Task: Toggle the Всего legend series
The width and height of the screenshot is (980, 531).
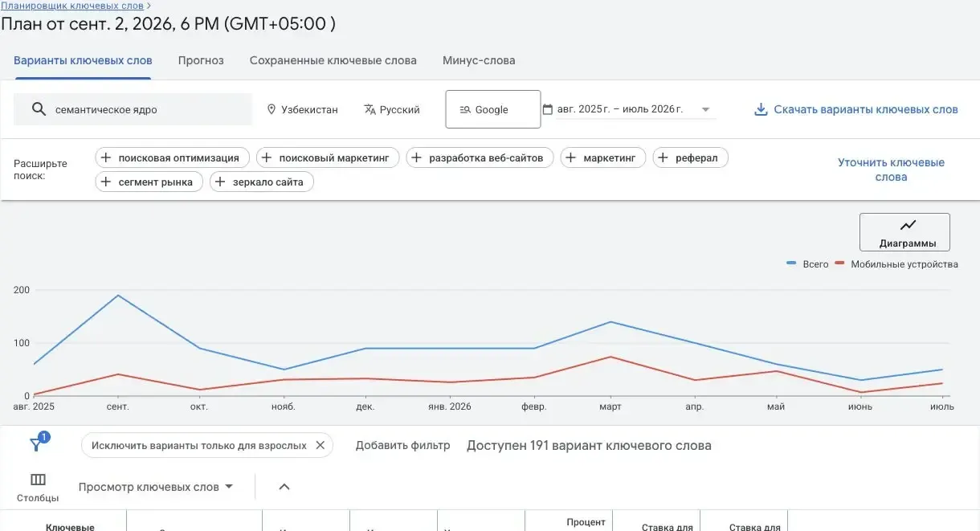Action: pyautogui.click(x=807, y=264)
